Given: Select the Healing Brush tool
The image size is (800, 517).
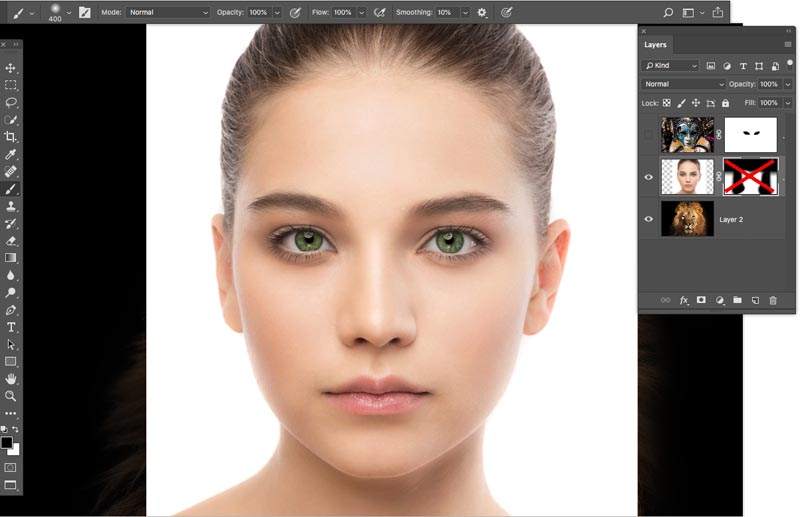Looking at the screenshot, I should point(10,171).
